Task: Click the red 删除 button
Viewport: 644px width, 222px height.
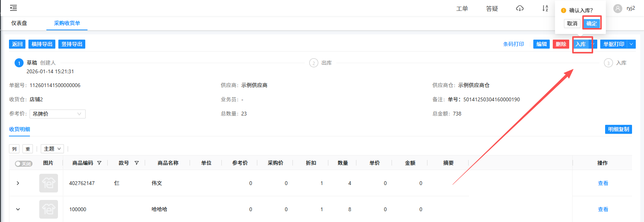Action: coord(561,44)
